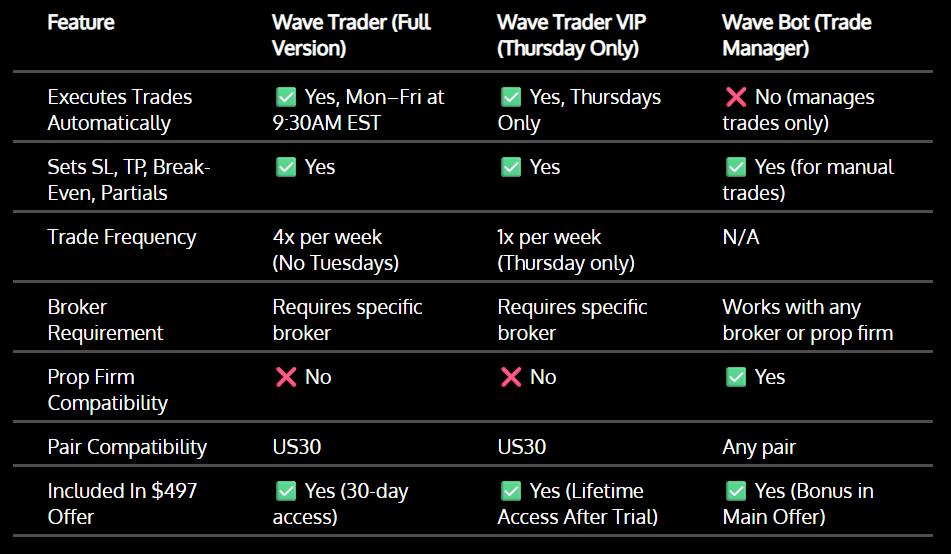Viewport: 951px width, 554px height.
Task: Click green check beside 'Yes (Lifetime Access'
Action: coord(511,491)
